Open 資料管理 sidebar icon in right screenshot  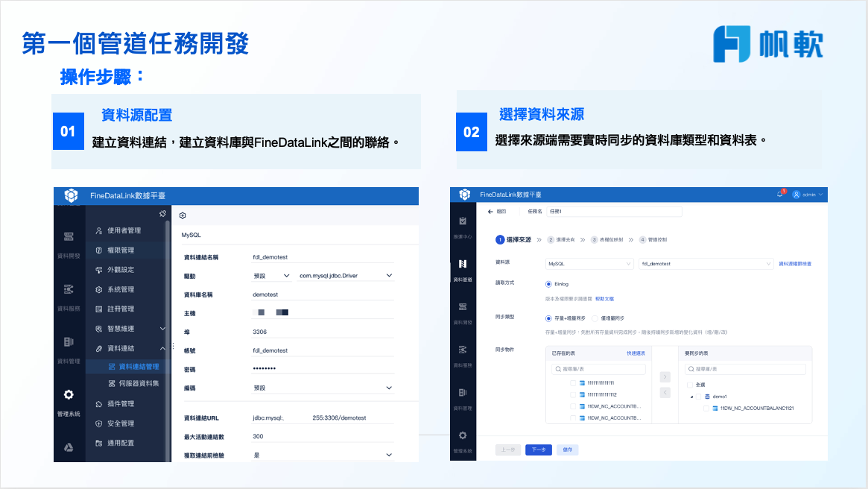pyautogui.click(x=462, y=393)
